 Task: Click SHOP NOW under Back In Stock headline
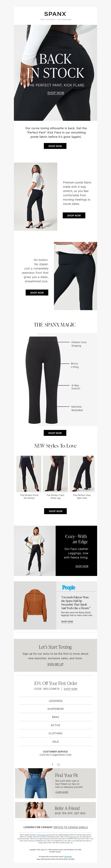(x=56, y=93)
